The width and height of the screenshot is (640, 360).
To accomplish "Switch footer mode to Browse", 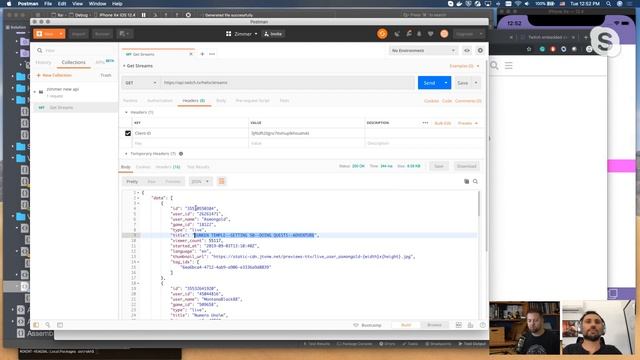I will [434, 325].
